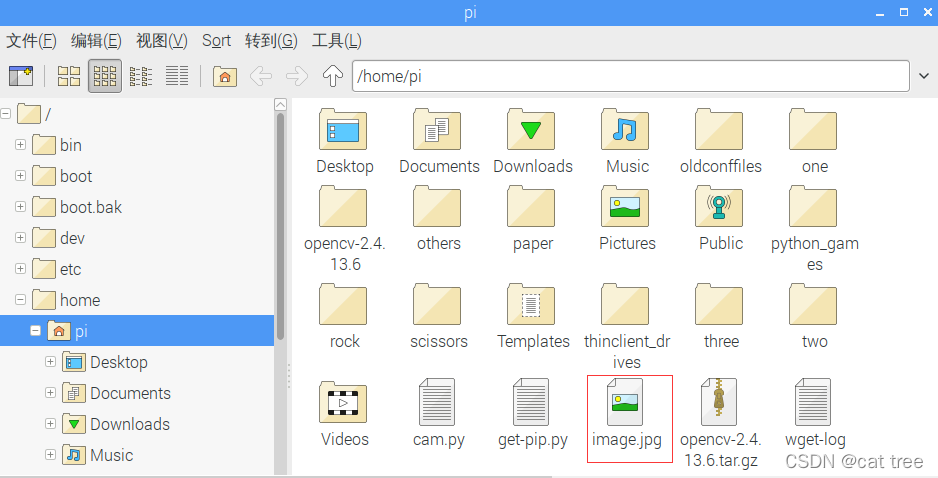Open the 转到(G) menu
This screenshot has width=938, height=478.
click(x=271, y=41)
